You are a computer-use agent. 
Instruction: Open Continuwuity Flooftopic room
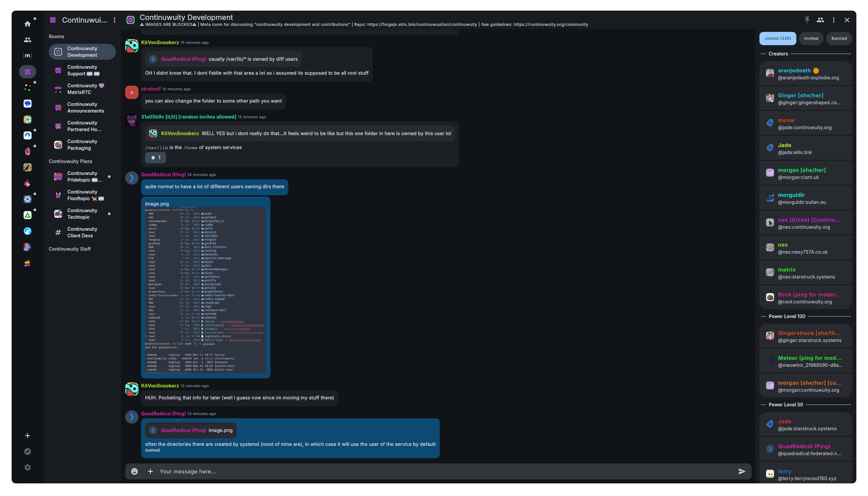click(x=82, y=195)
